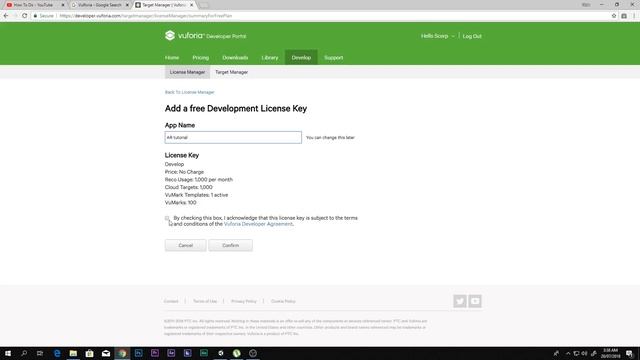The width and height of the screenshot is (640, 360).
Task: Open Photoshop from the taskbar
Action: pos(138,353)
